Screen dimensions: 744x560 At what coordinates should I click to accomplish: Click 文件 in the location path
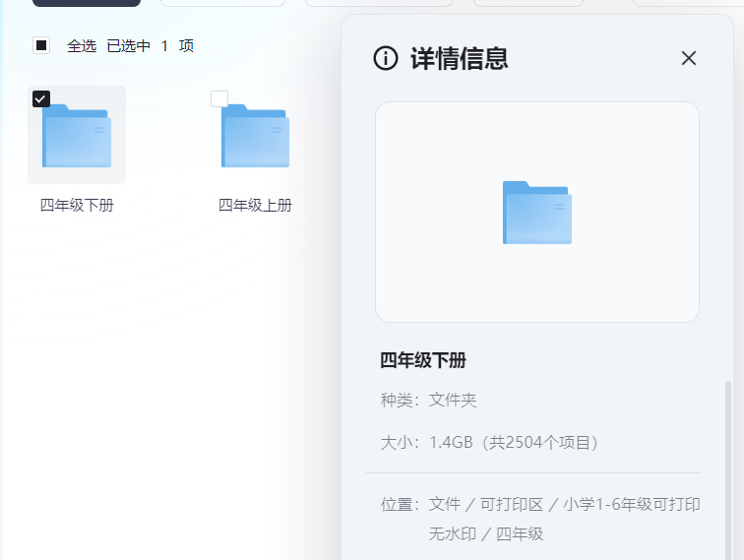(x=445, y=504)
